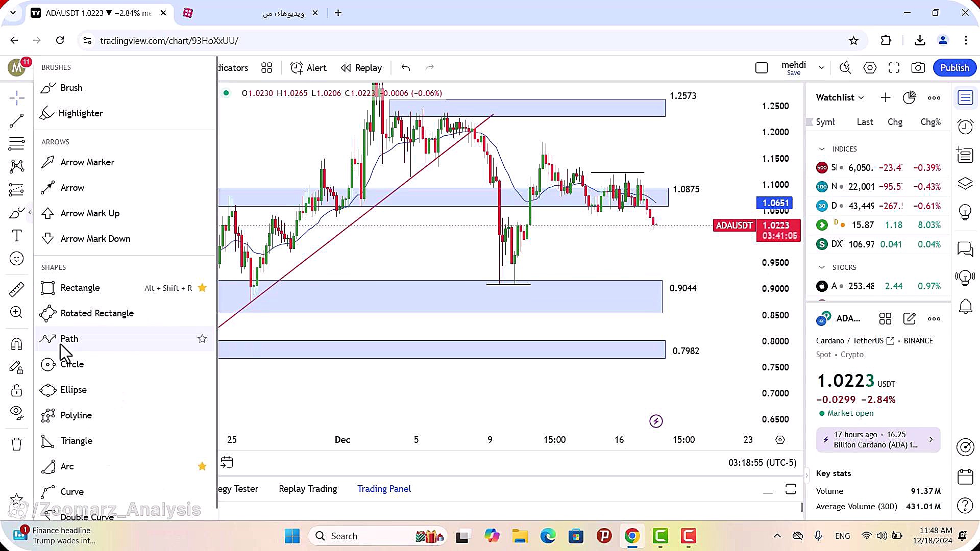980x551 pixels.
Task: Unfavorite the Rectangle tool star
Action: [x=202, y=288]
